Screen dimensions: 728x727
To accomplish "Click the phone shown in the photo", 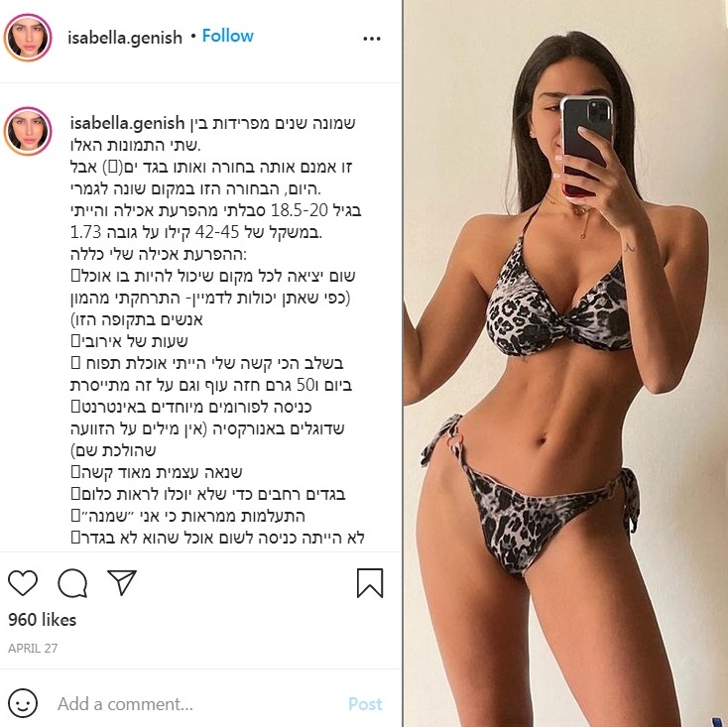I will click(586, 144).
